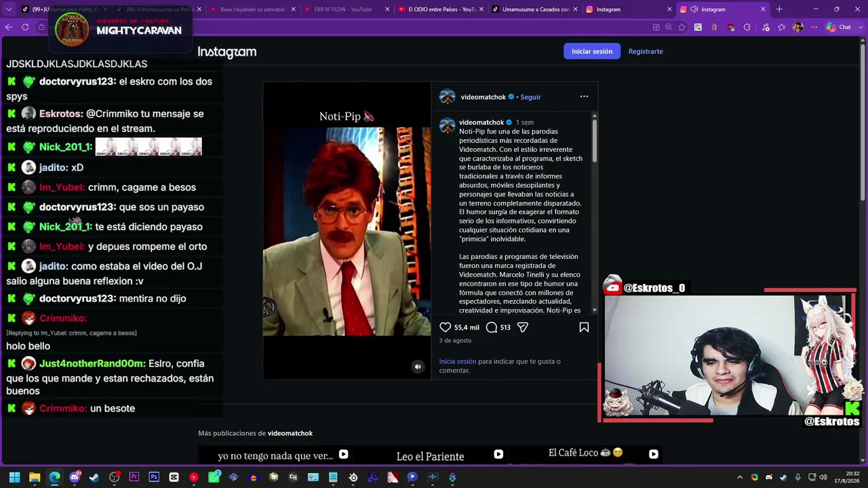Click lm_Yubel's 'crimm, cagame a besos' message
This screenshot has height=488, width=868.
[x=142, y=188]
